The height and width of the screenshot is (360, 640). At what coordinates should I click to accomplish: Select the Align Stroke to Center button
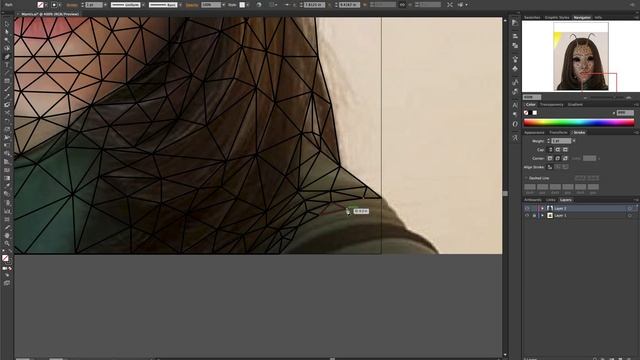point(550,167)
